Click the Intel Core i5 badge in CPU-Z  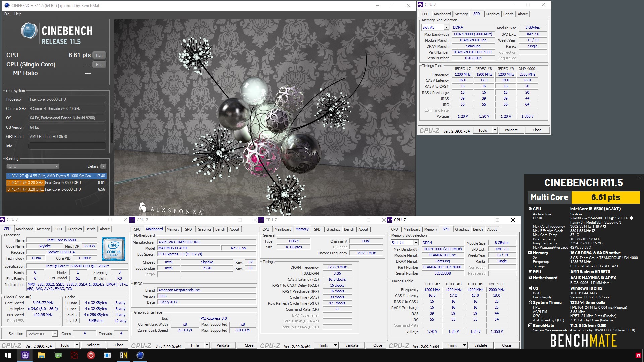114,249
